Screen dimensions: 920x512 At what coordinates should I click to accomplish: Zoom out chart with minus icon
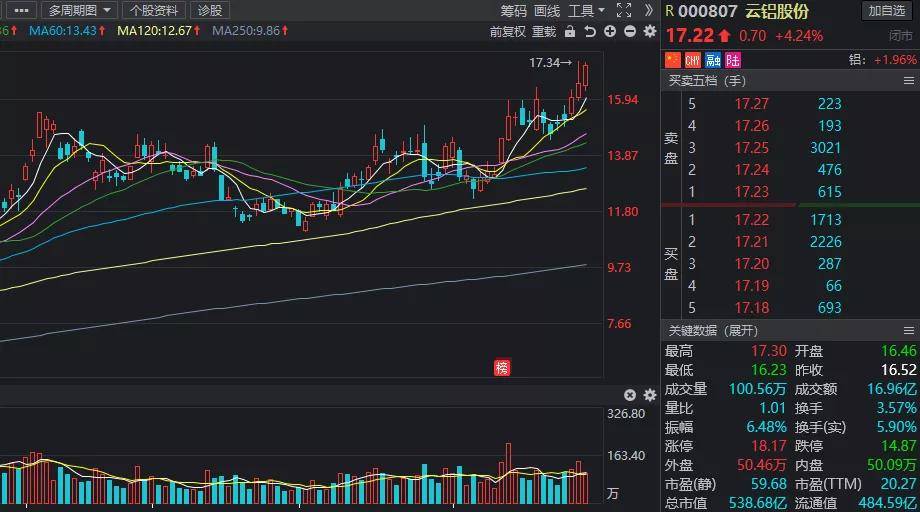(630, 31)
